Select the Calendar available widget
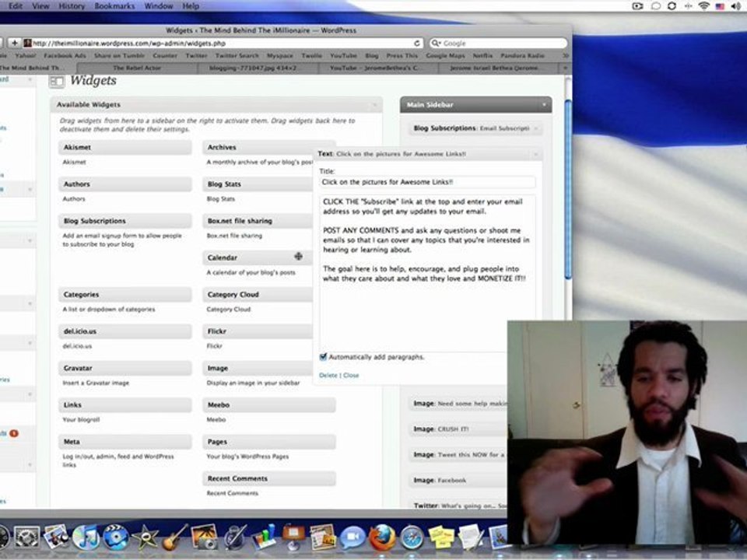The image size is (747, 560). (258, 257)
